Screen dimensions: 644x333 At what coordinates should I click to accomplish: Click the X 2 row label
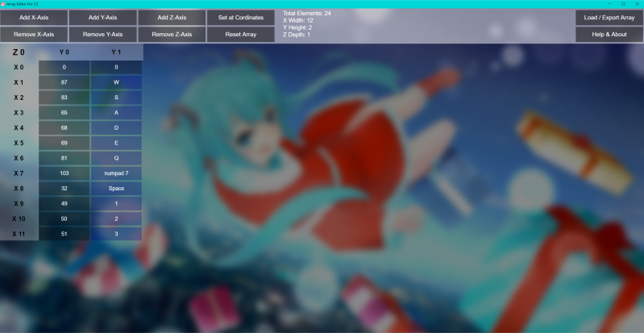coord(19,98)
